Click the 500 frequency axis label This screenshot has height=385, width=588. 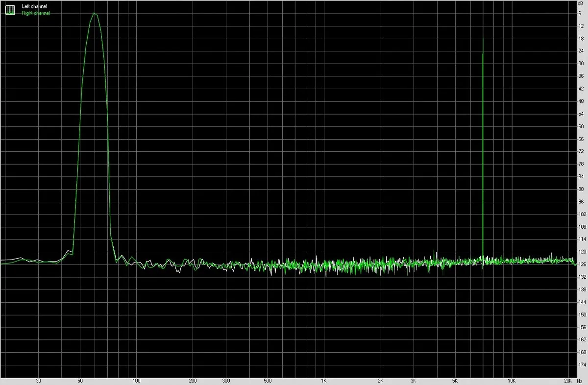pos(268,381)
